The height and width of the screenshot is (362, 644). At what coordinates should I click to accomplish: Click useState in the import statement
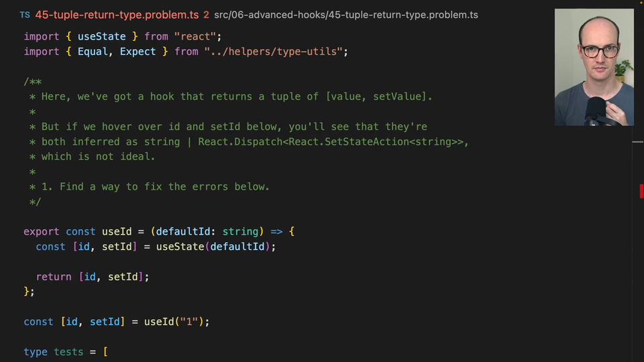[x=102, y=36]
